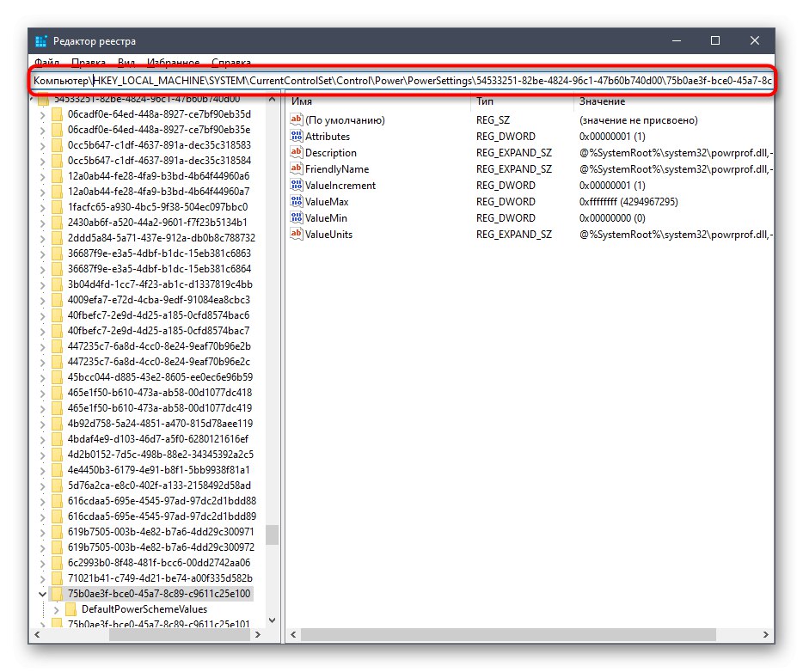Select key 619b7505-003b-4e82-b7a6-4dd29c300971
The image size is (803, 672).
click(x=161, y=532)
